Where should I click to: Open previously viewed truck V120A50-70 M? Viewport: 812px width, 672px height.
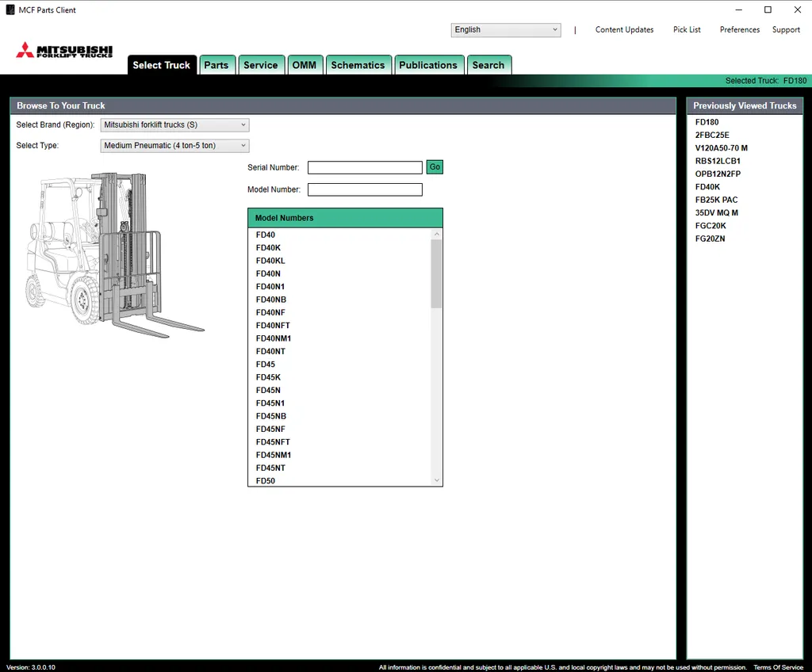(x=722, y=148)
